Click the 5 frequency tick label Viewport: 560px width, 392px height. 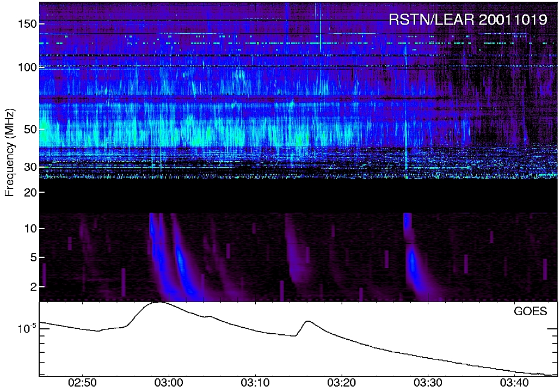34,258
